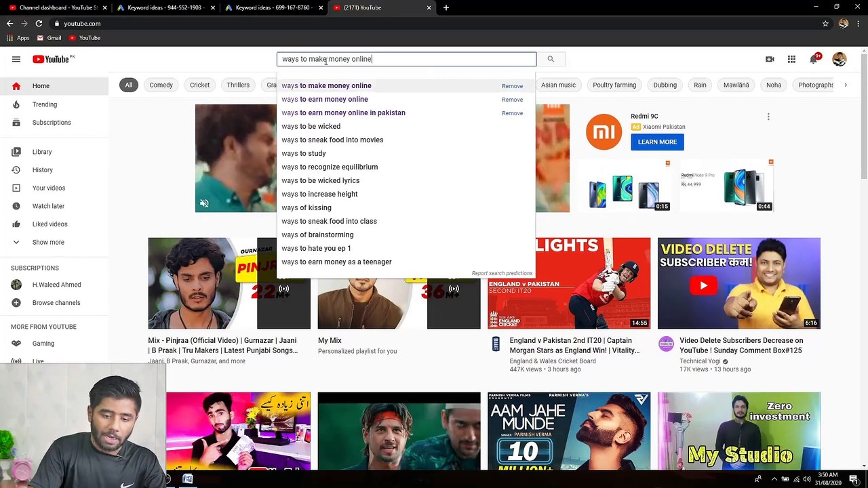Go to Home in the sidebar
868x488 pixels.
pyautogui.click(x=54, y=86)
